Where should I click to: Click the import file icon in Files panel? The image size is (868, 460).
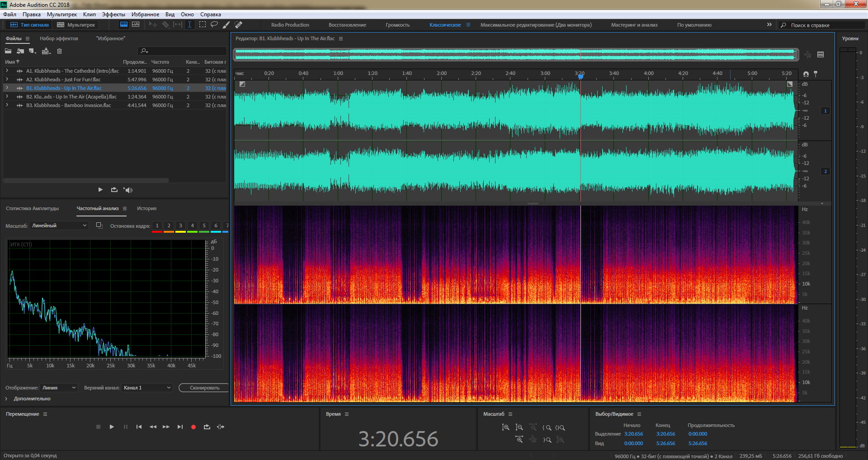point(20,51)
